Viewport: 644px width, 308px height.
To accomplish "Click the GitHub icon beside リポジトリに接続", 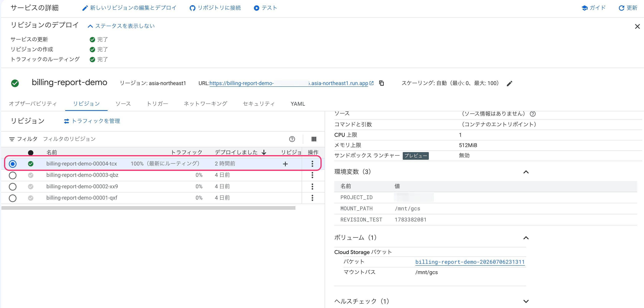I will click(x=192, y=8).
